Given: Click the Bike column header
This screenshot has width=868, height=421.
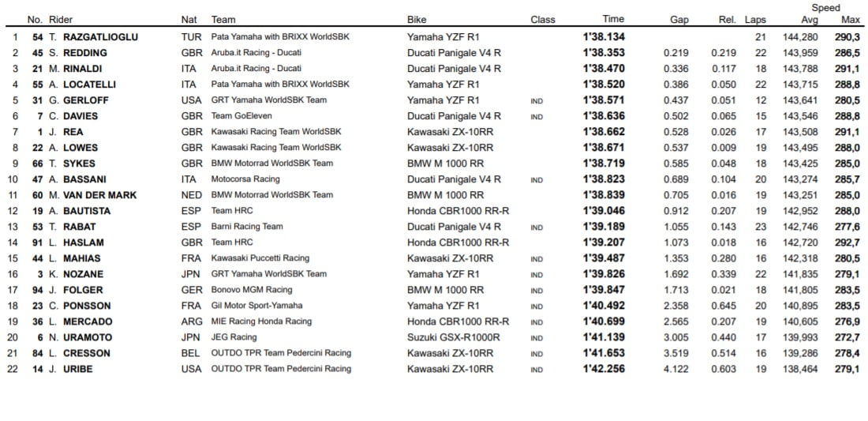Looking at the screenshot, I should point(417,20).
